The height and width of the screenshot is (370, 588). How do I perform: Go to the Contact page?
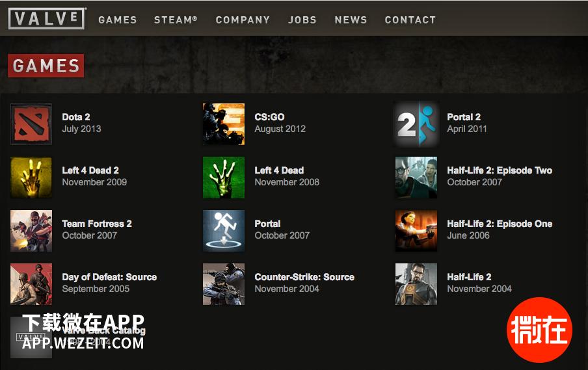tap(410, 20)
